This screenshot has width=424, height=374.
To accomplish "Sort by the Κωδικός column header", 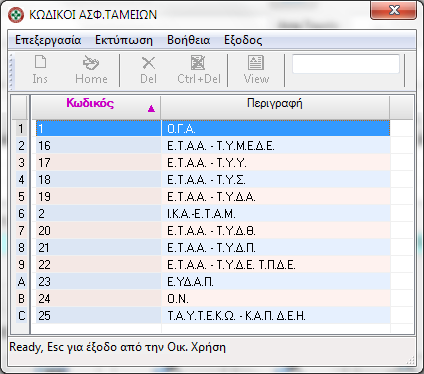I will coord(96,107).
